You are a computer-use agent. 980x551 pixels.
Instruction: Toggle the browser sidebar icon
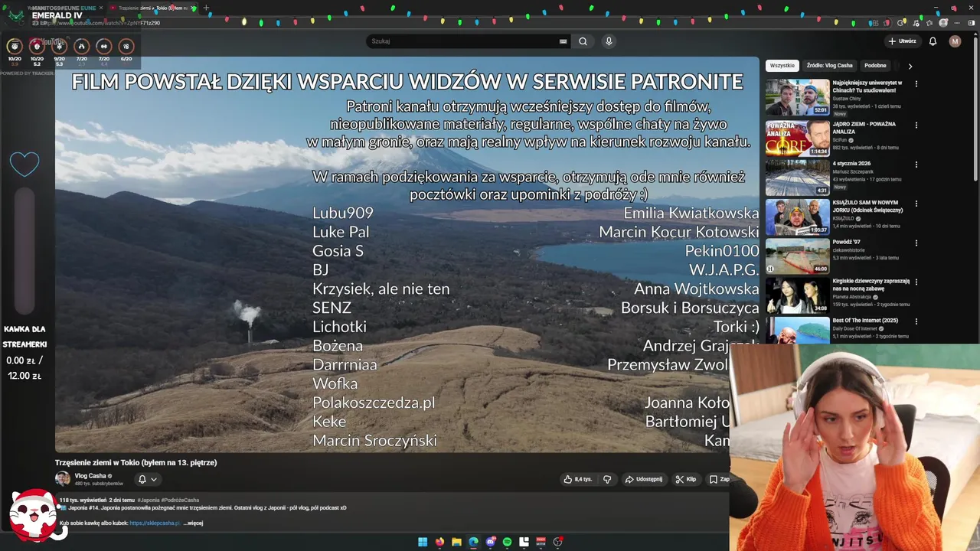(972, 23)
